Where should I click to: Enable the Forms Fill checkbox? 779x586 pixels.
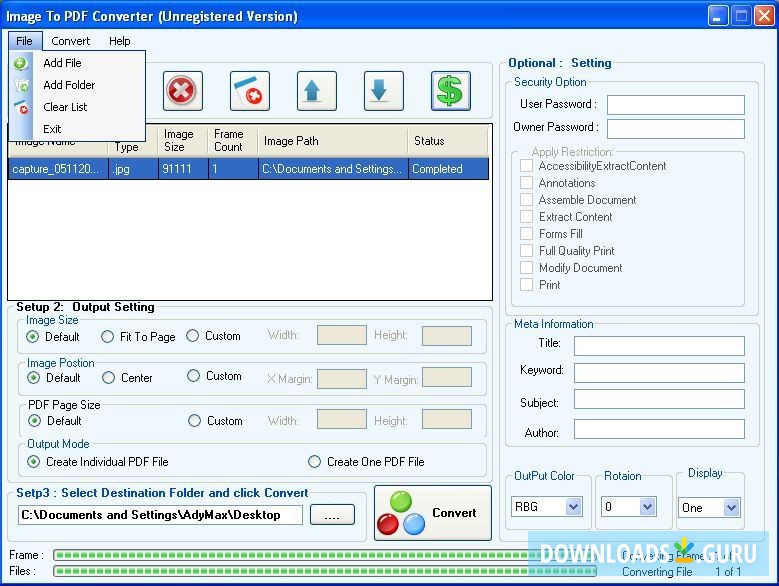coord(526,233)
